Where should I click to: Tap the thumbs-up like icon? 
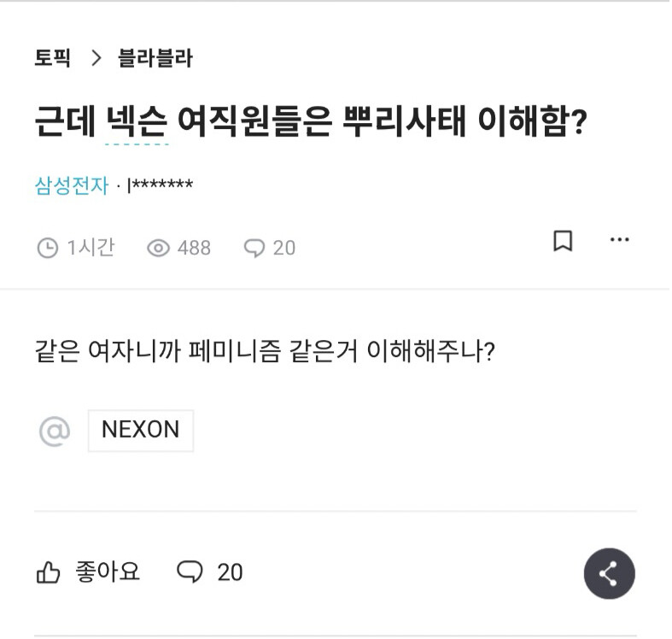point(48,572)
